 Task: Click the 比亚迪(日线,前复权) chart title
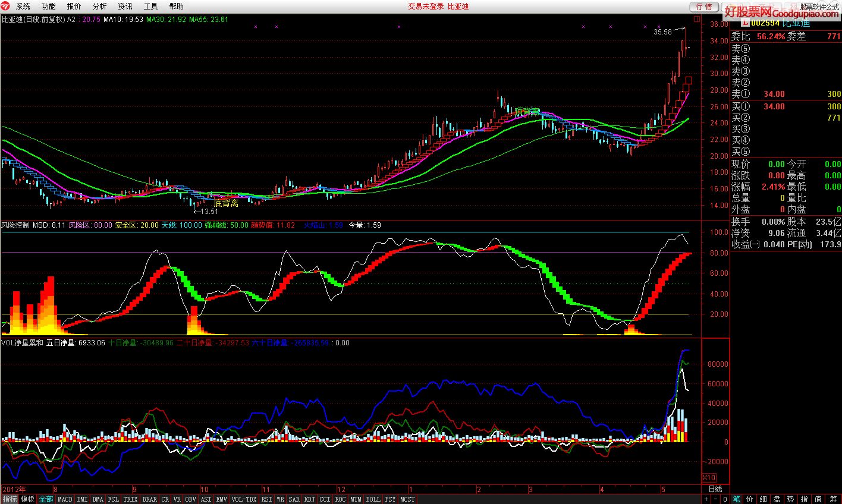point(33,20)
